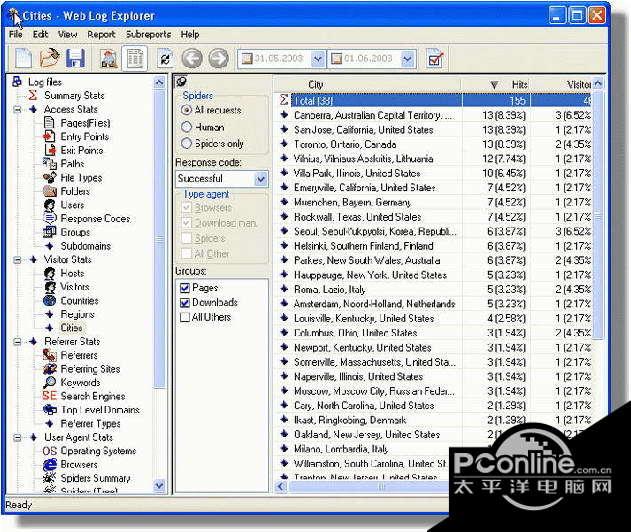631x532 pixels.
Task: Open the Browsers report
Action: pyautogui.click(x=79, y=464)
